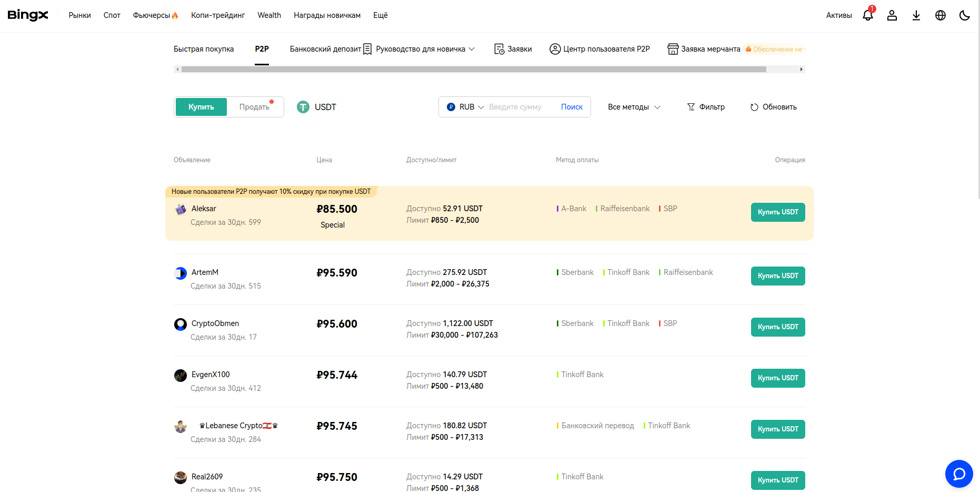Open the language globe icon
The width and height of the screenshot is (980, 492).
point(940,15)
